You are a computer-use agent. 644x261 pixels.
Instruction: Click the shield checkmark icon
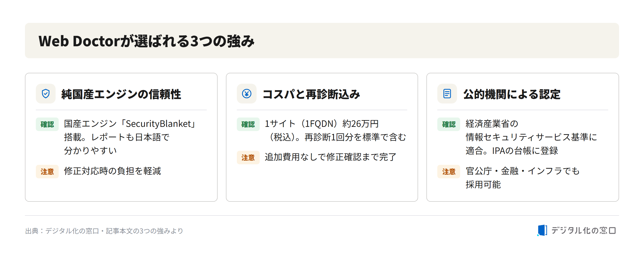click(x=46, y=94)
